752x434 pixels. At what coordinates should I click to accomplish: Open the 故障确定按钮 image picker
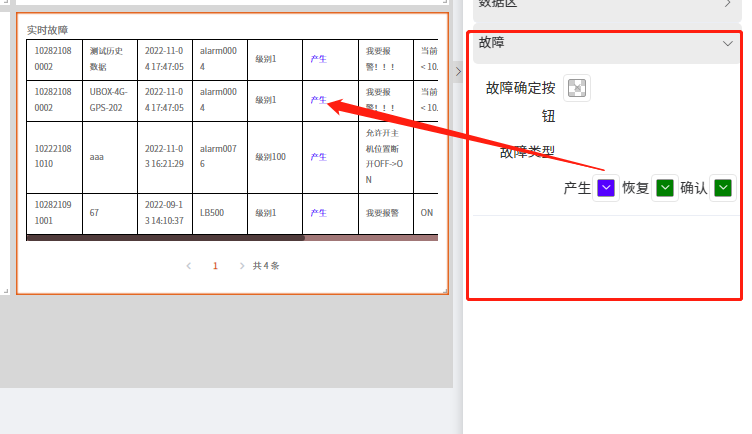(x=576, y=88)
